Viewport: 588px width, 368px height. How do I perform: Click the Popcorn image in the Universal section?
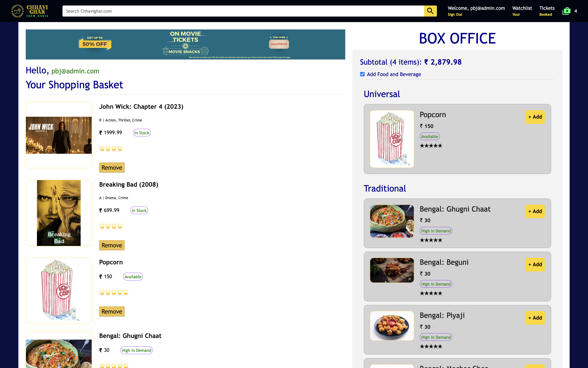(x=392, y=139)
